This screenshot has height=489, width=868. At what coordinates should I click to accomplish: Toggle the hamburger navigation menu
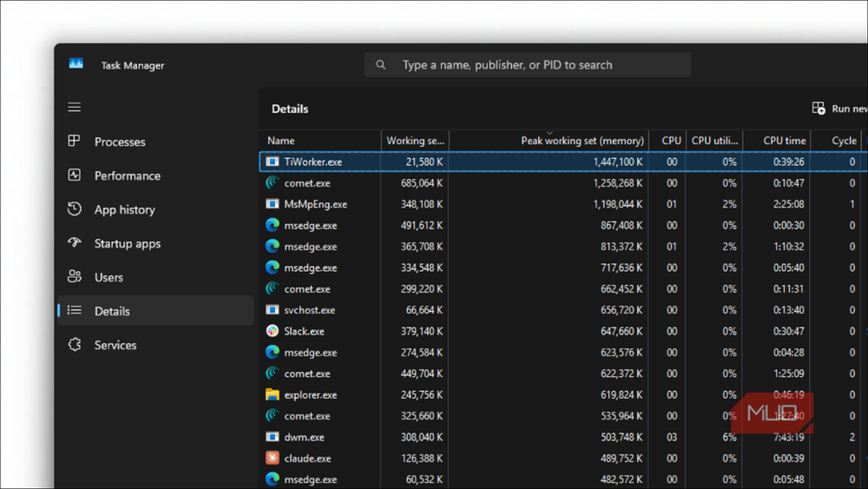point(74,107)
